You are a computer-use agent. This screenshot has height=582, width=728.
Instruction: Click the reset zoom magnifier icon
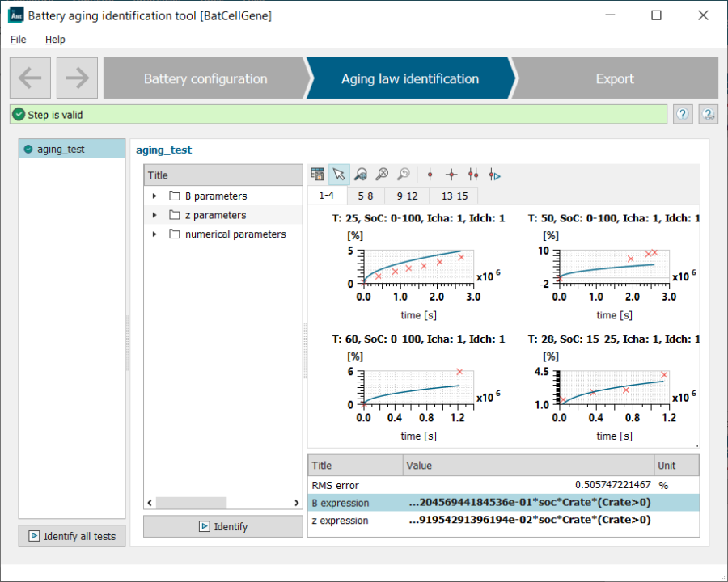pyautogui.click(x=404, y=173)
